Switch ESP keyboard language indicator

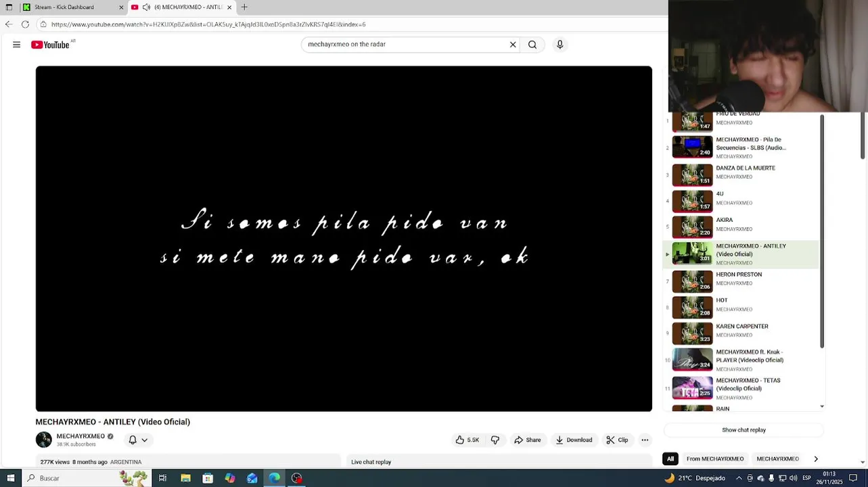806,478
